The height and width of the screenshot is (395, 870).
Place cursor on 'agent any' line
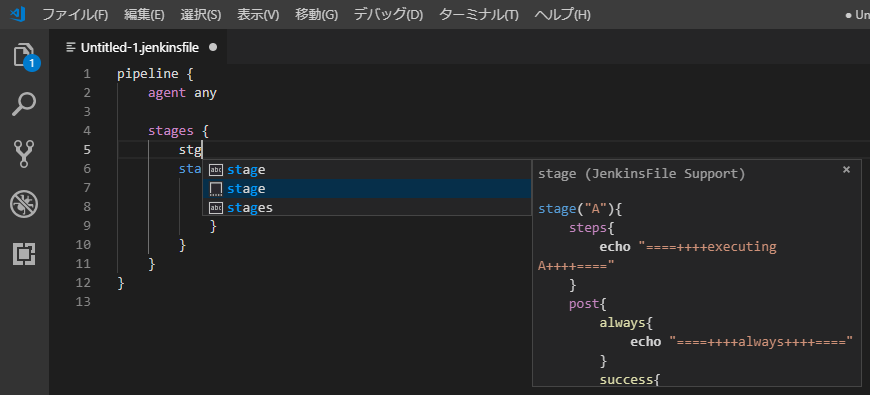point(182,93)
